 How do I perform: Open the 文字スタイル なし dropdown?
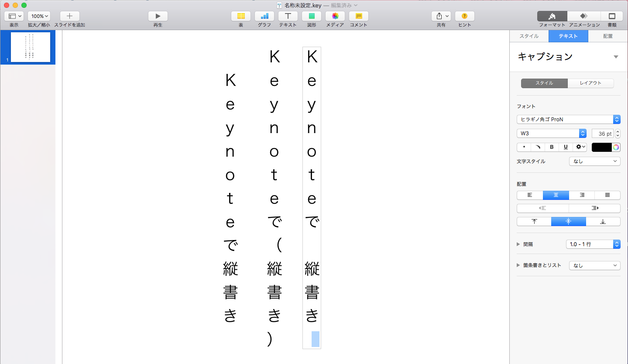click(x=594, y=161)
